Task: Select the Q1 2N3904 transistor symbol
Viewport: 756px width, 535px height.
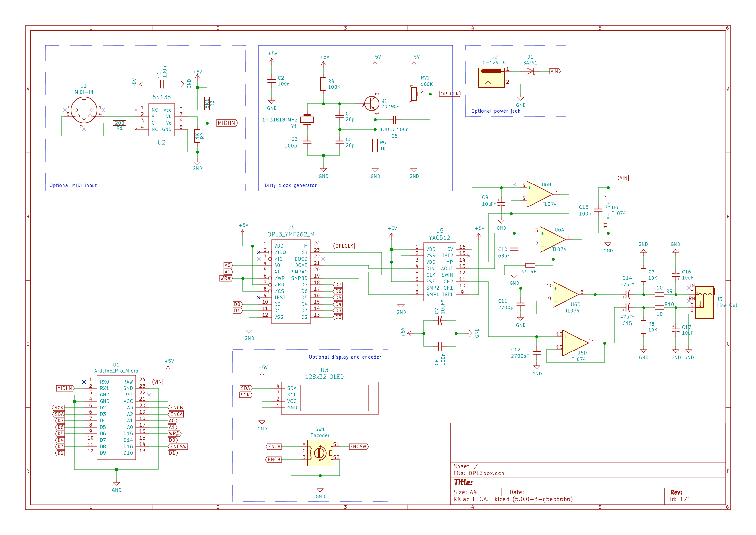Action: 372,104
